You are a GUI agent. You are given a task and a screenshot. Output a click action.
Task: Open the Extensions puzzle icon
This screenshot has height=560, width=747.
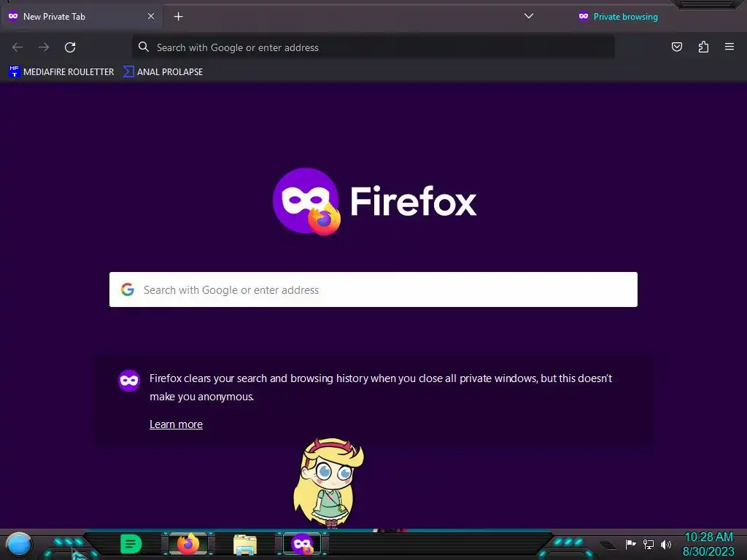703,47
